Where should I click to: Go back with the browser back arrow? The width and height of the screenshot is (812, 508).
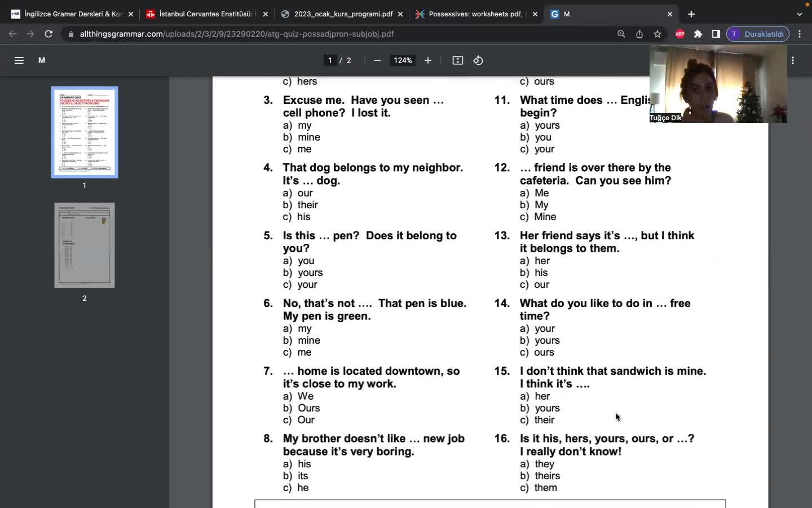click(12, 34)
